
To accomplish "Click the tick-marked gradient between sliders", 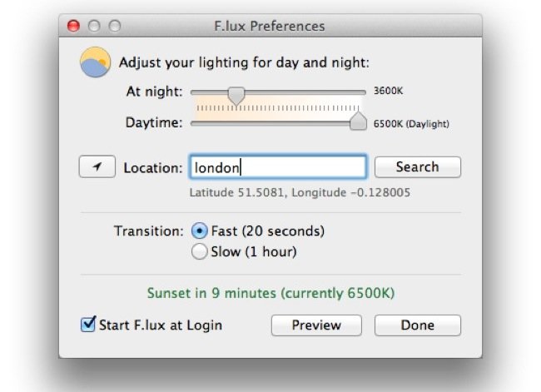I will coord(277,108).
